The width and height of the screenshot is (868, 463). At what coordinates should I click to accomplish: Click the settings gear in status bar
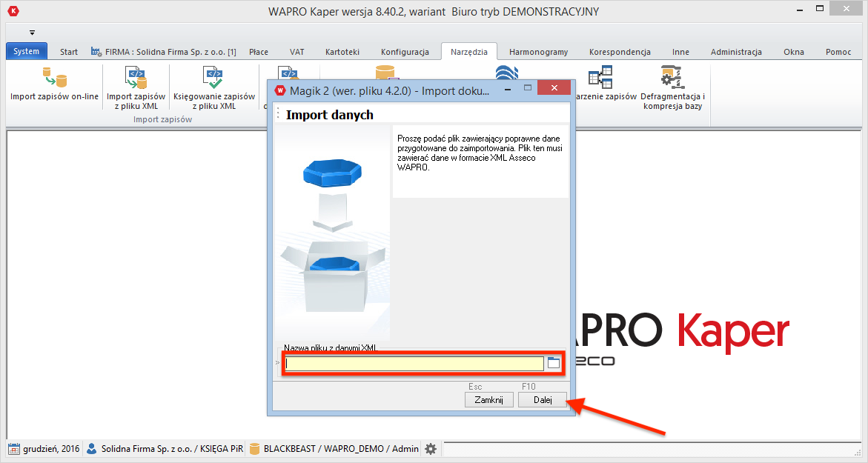431,449
